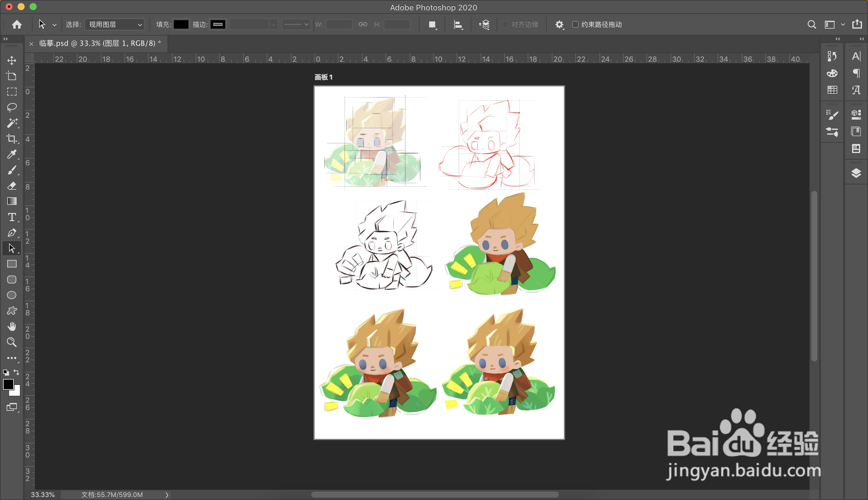Open path alignment options
The width and height of the screenshot is (868, 500).
click(458, 24)
